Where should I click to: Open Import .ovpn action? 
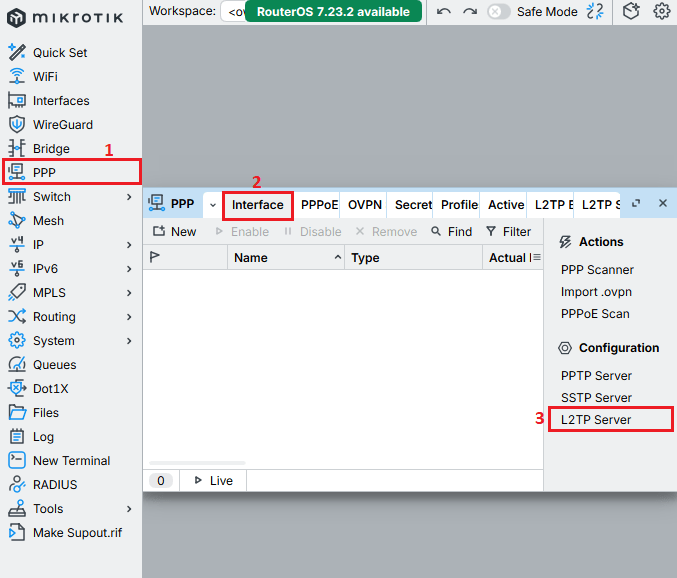[596, 292]
